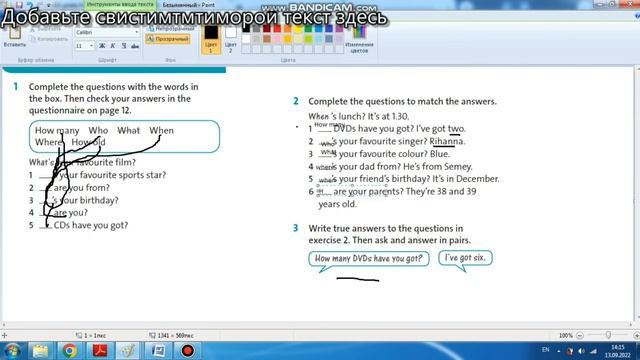
Task: Click the word 'Rihanna' in exercise 2
Action: click(x=447, y=141)
